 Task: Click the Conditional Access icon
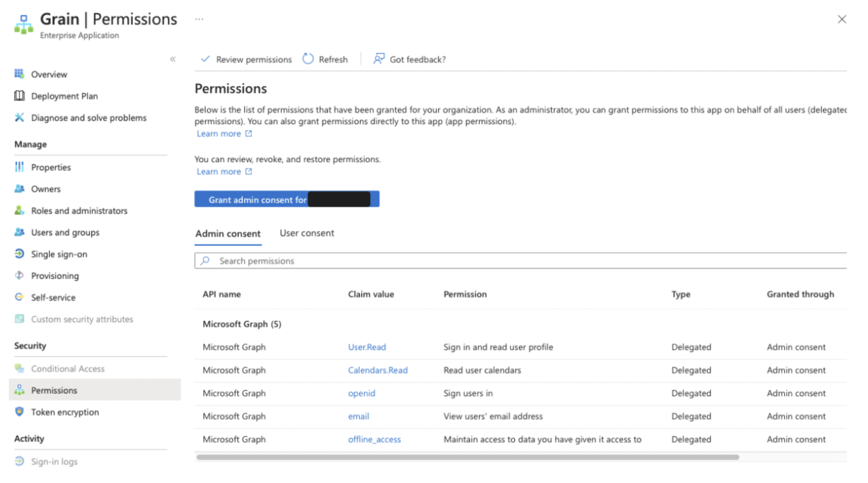[x=19, y=369]
